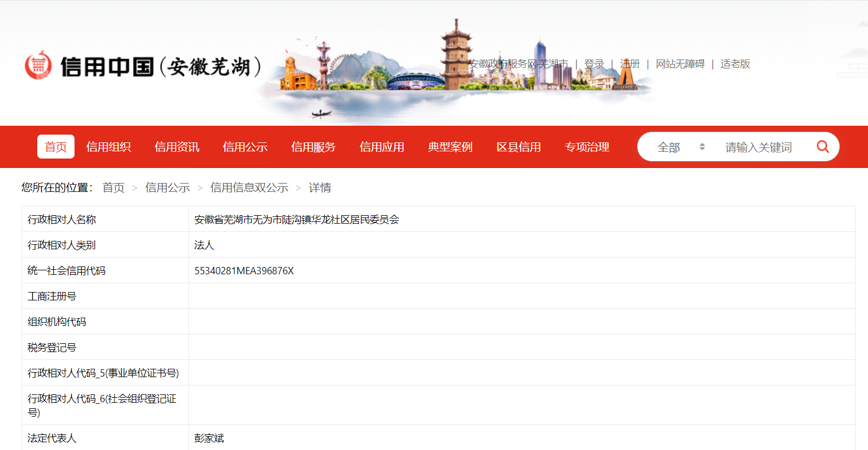Select the value 法人
Screen dimensions: 868x450
coord(204,245)
